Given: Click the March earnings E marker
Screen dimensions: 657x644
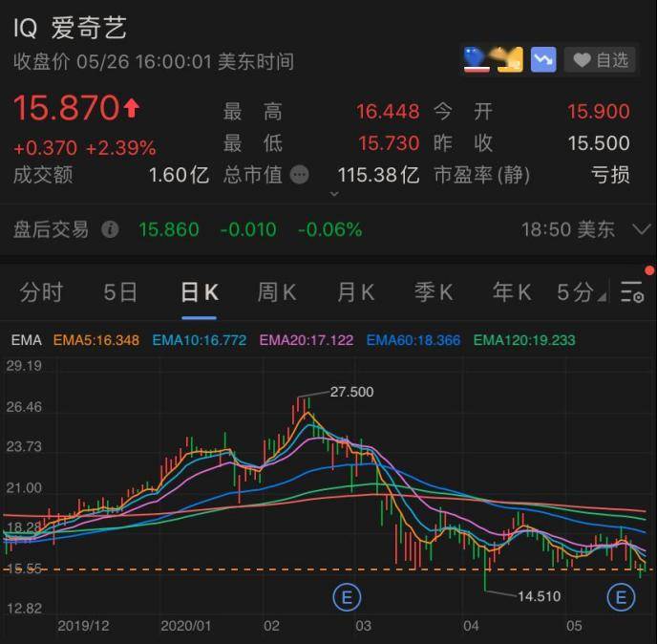Looking at the screenshot, I should point(346,598).
